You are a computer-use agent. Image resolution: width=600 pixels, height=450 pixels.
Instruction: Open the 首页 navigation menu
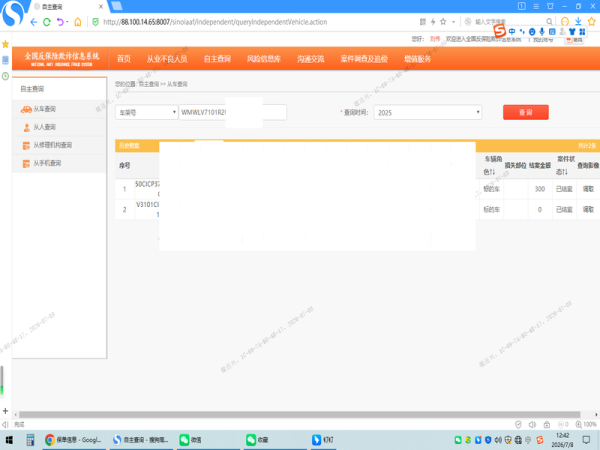(x=124, y=59)
